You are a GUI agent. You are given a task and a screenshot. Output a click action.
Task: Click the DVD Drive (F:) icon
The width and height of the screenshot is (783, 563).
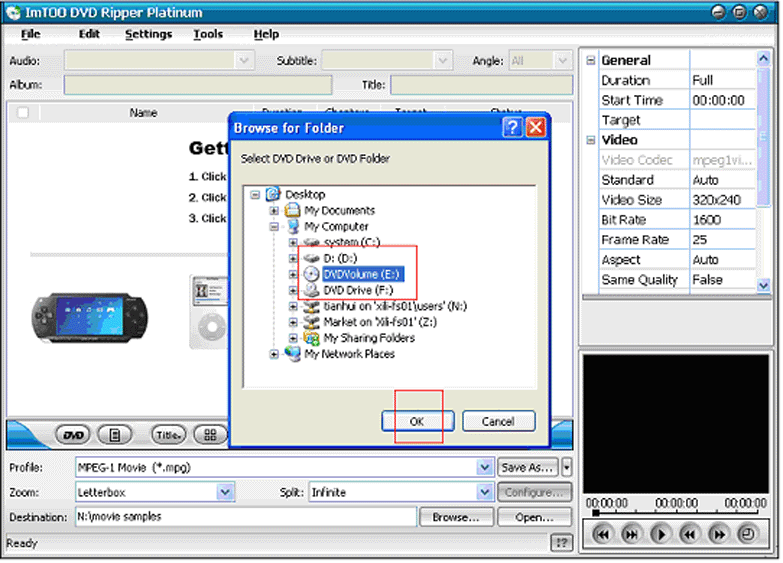pyautogui.click(x=312, y=291)
